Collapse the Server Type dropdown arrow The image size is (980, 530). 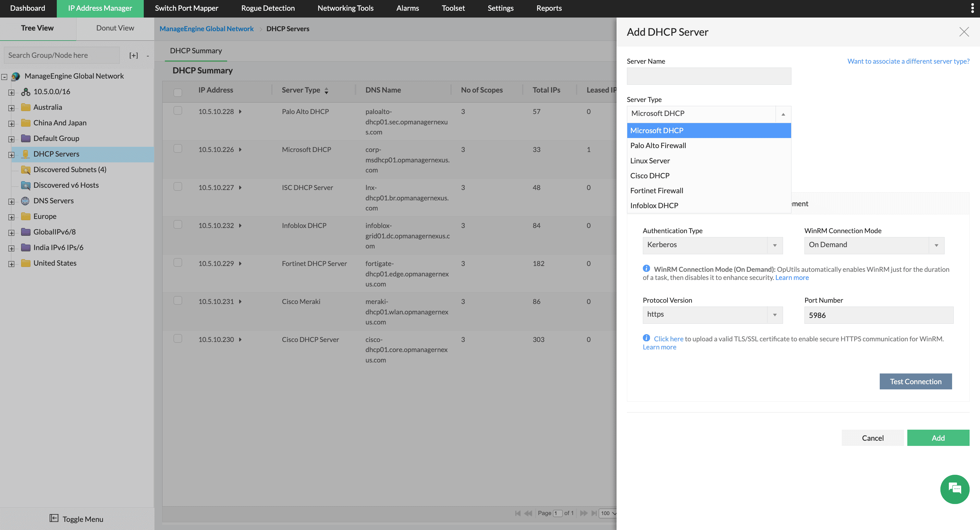point(783,114)
